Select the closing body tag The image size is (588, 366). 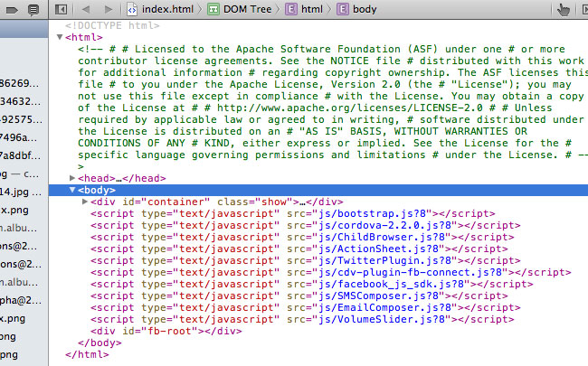click(x=100, y=343)
